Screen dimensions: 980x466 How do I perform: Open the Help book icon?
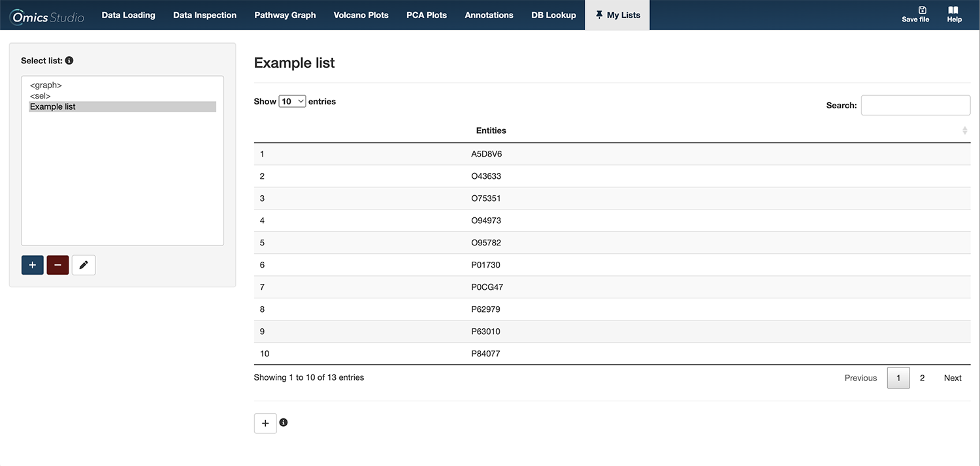pyautogui.click(x=953, y=10)
